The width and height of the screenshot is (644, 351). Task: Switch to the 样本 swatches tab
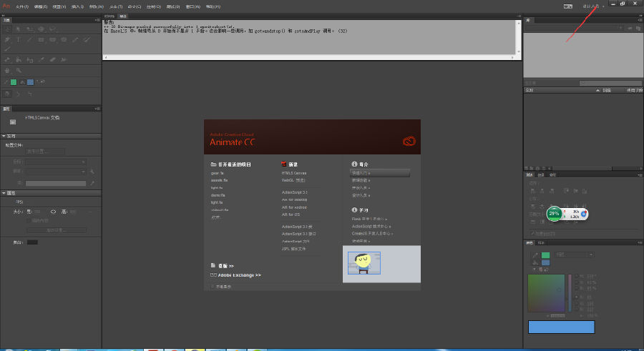coord(541,243)
